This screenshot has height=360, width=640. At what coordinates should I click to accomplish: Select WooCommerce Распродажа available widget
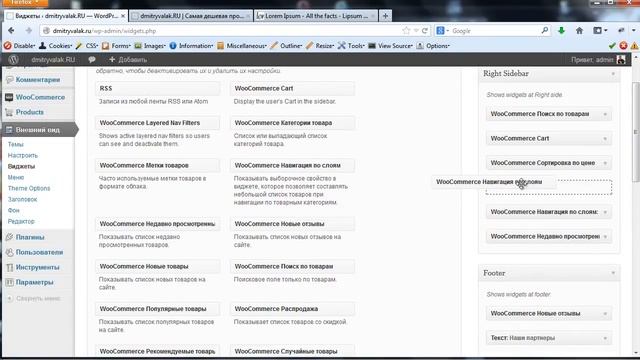(x=292, y=309)
